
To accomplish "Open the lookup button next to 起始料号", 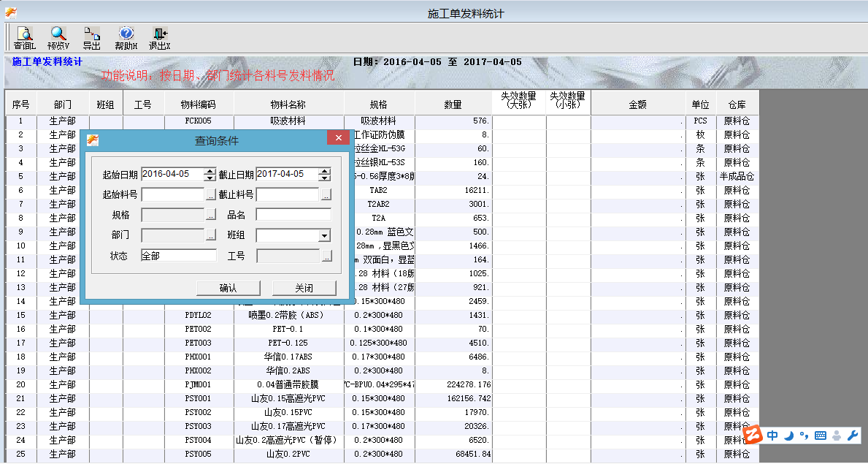I will [x=211, y=194].
